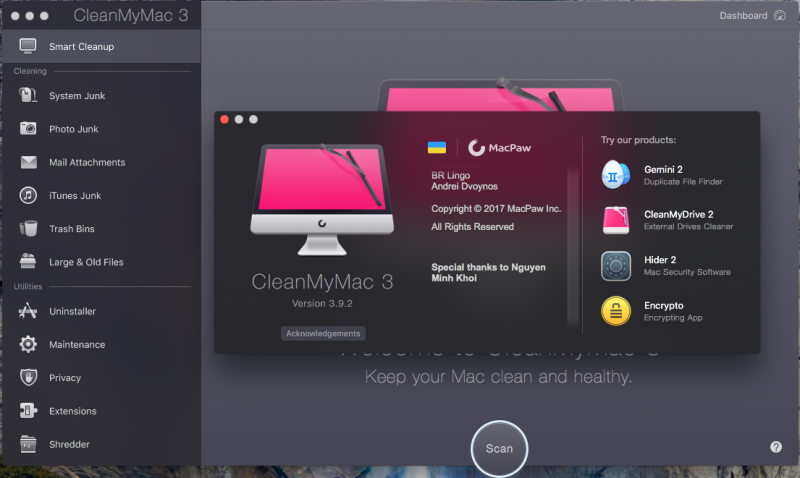Click 'Uninstaller' label
Viewport: 800px width, 478px height.
pos(72,311)
